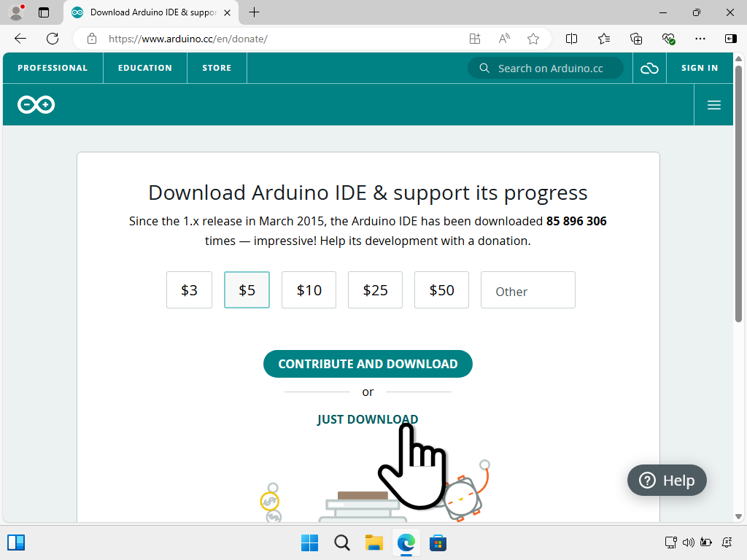
Task: Click the browser address bar URL
Action: pos(187,39)
